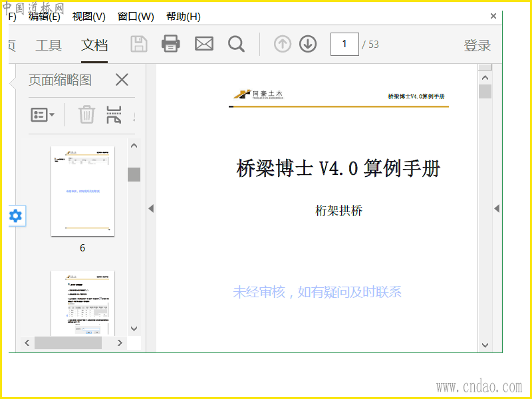Open the 帮助(H) menu
The image size is (532, 399).
(x=184, y=16)
